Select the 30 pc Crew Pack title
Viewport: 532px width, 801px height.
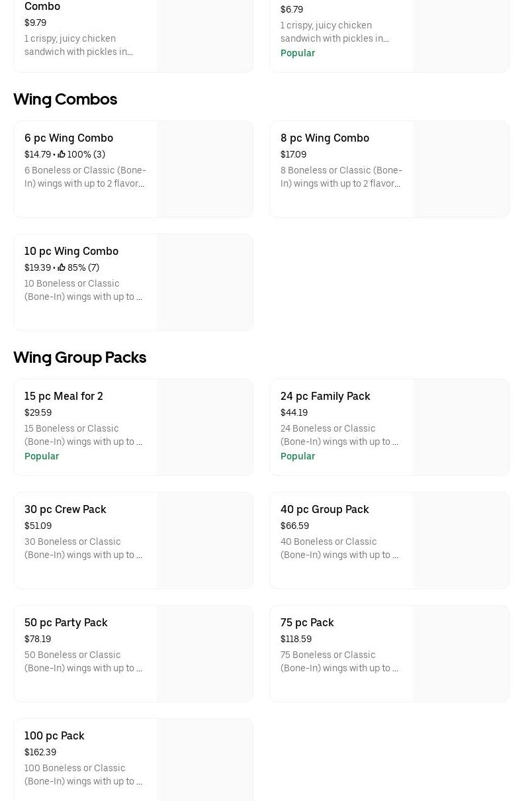pos(66,509)
